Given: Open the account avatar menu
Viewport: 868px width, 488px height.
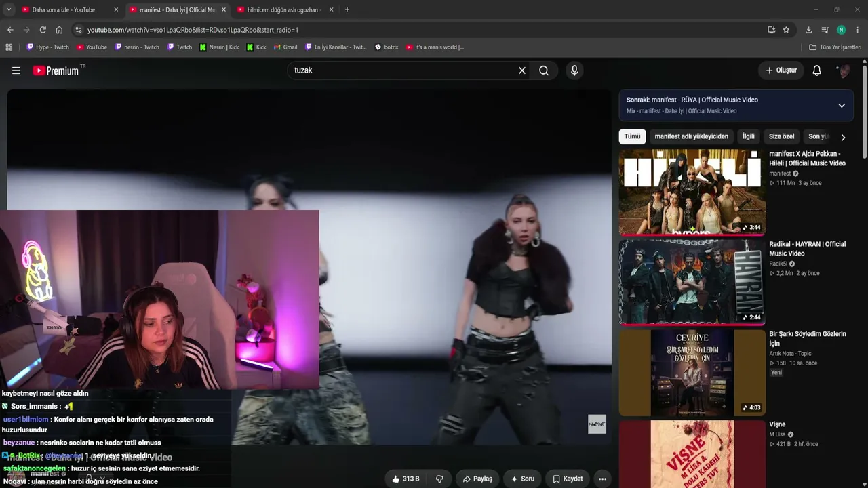Looking at the screenshot, I should 843,70.
